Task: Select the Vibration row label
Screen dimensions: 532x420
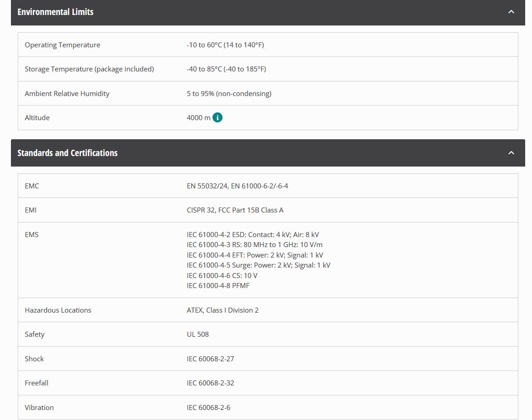Action: coord(39,408)
